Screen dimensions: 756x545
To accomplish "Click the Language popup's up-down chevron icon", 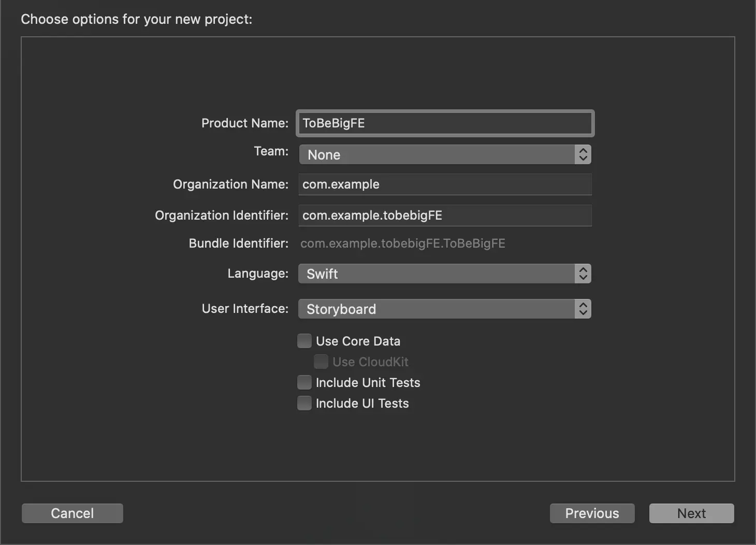I will (x=583, y=274).
